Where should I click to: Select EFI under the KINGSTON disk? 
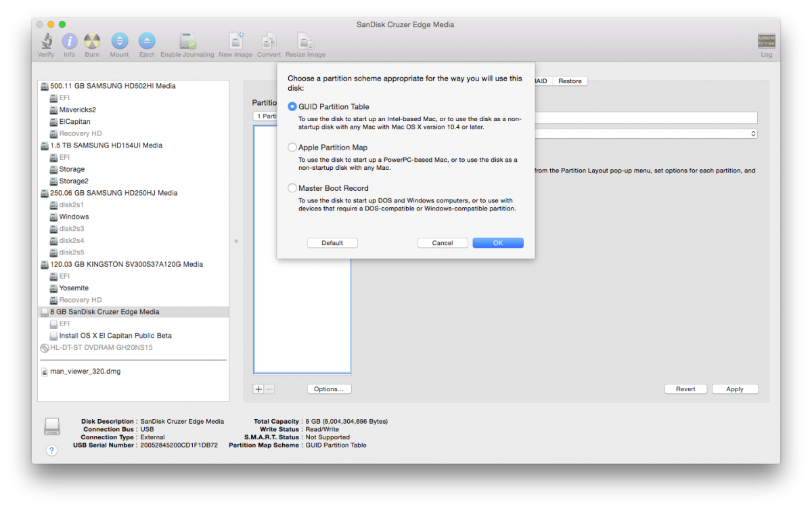pyautogui.click(x=134, y=276)
